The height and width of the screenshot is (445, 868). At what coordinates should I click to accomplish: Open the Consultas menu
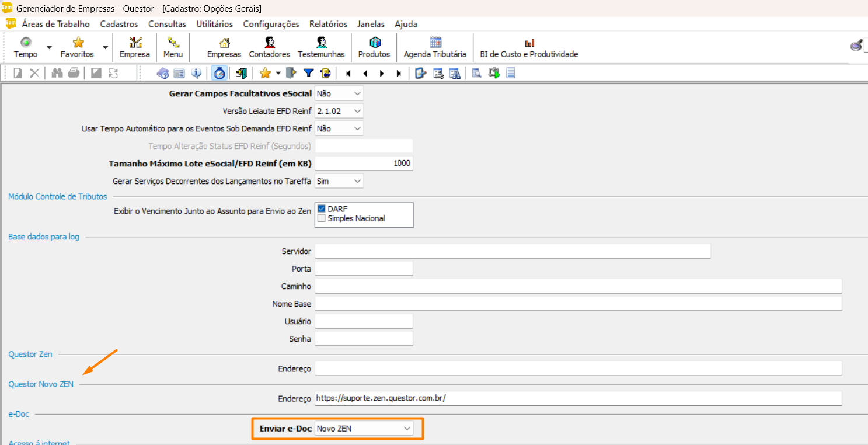point(167,24)
